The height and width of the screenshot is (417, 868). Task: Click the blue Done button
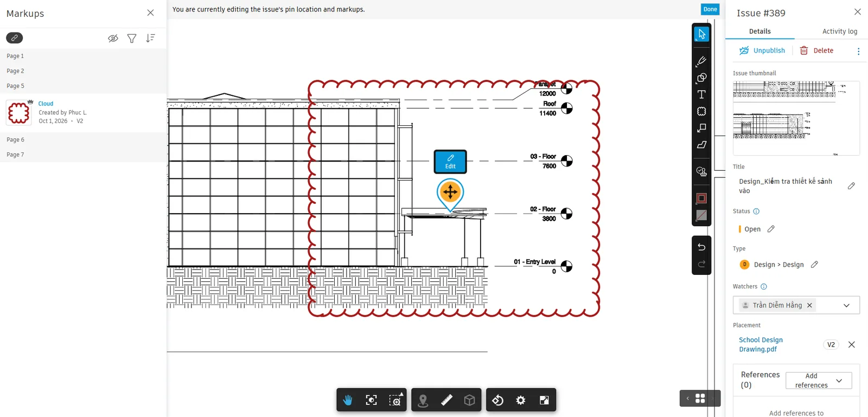pyautogui.click(x=710, y=9)
